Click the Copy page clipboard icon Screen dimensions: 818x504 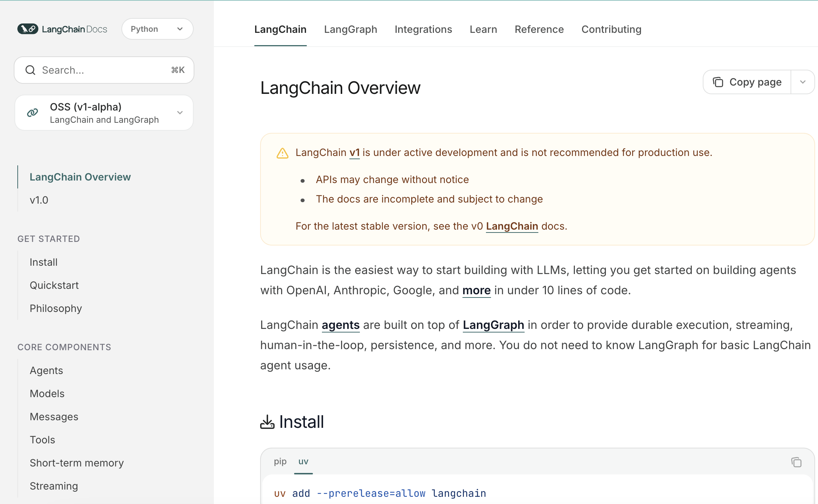[x=718, y=82]
